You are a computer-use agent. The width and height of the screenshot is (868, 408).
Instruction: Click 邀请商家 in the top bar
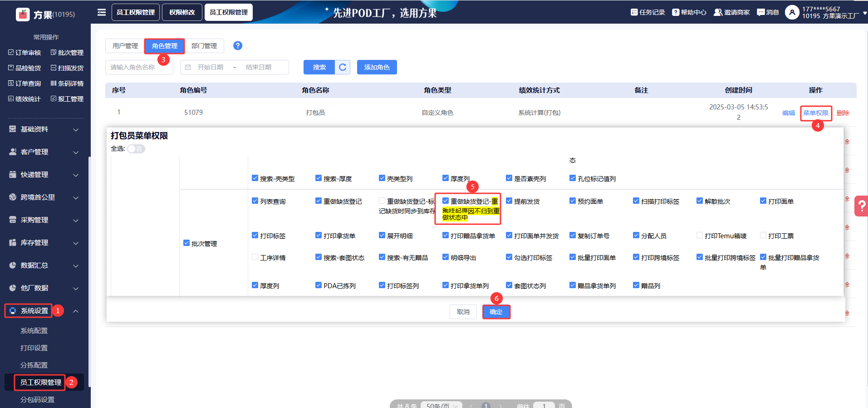point(731,12)
